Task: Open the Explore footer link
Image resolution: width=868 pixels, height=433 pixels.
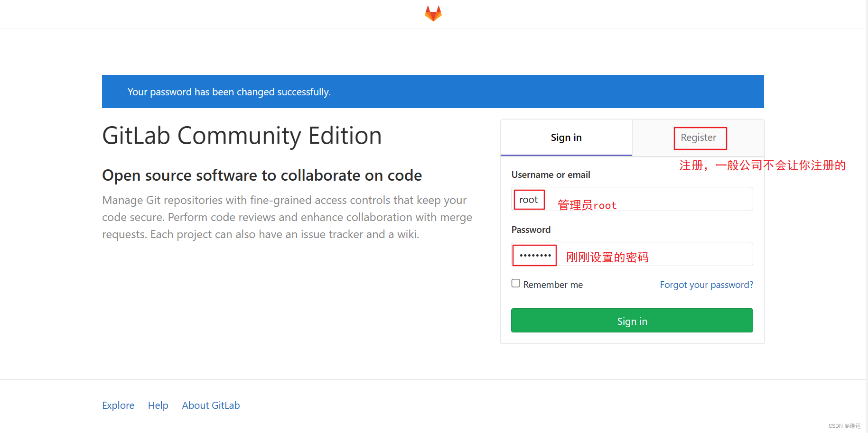Action: pos(118,405)
